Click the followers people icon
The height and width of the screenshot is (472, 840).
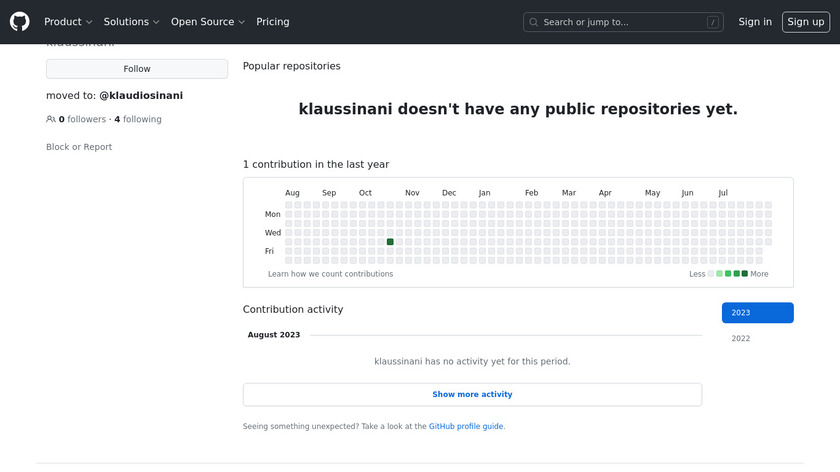coord(51,119)
